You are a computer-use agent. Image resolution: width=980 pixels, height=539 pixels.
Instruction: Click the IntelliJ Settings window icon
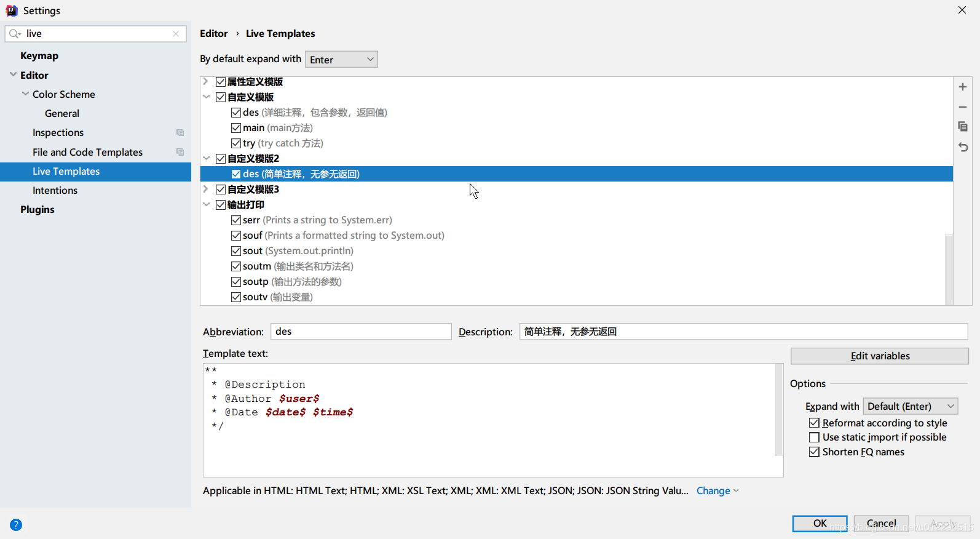point(12,10)
